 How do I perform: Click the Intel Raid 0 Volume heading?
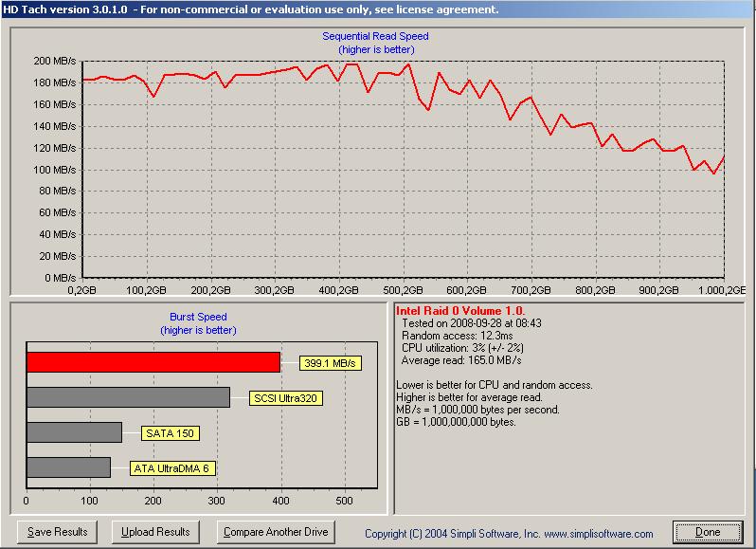460,311
